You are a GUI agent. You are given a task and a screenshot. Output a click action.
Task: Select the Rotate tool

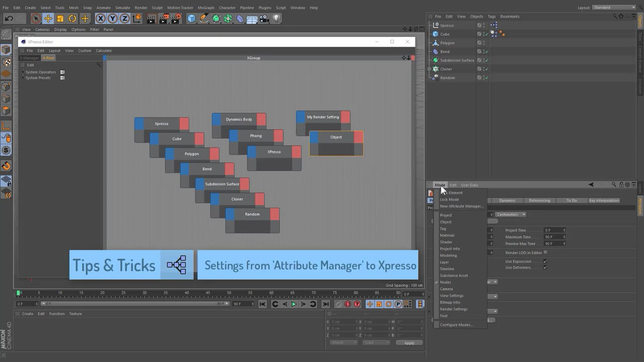coord(72,19)
